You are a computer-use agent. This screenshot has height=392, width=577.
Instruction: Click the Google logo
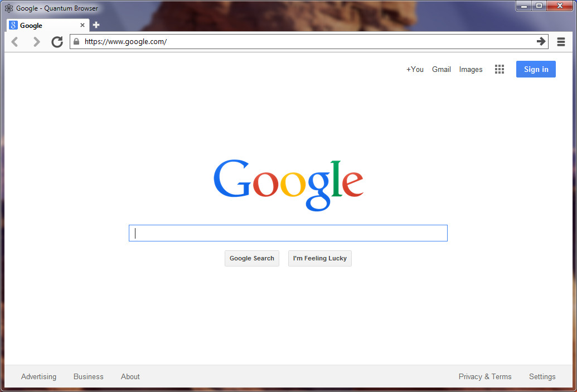pos(289,185)
